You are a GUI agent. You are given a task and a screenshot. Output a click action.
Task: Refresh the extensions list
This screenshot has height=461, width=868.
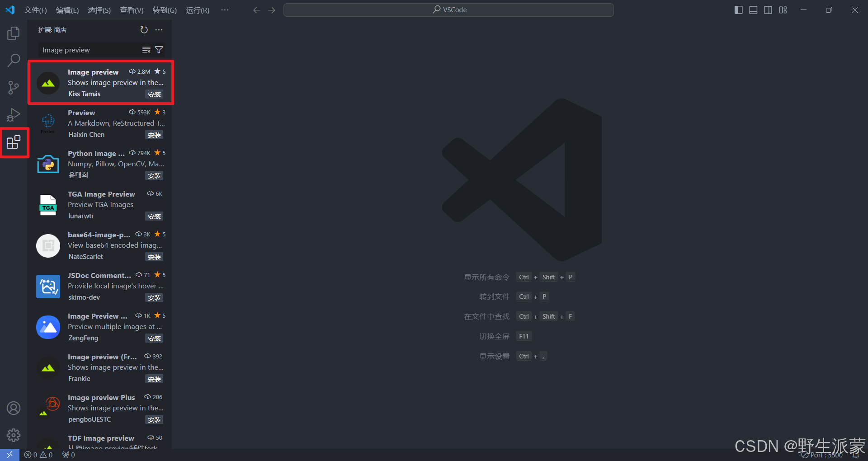pos(144,30)
